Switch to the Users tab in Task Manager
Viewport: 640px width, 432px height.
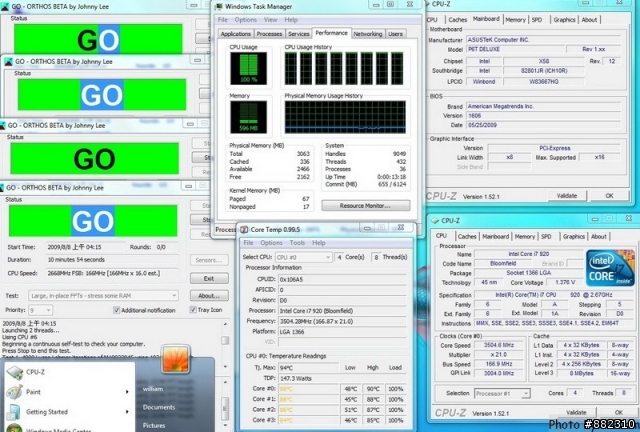395,34
